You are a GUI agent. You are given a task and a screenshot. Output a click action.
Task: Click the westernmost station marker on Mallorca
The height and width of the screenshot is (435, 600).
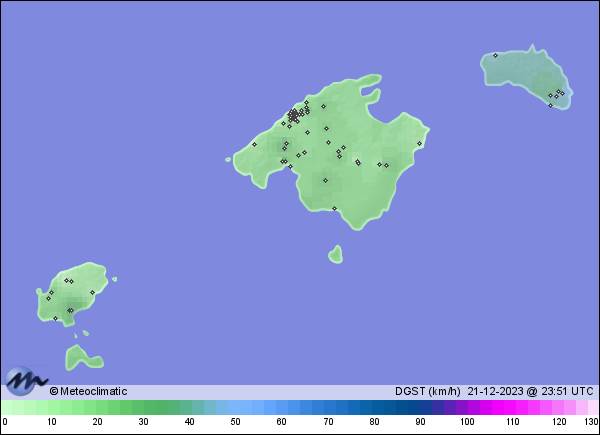point(254,144)
